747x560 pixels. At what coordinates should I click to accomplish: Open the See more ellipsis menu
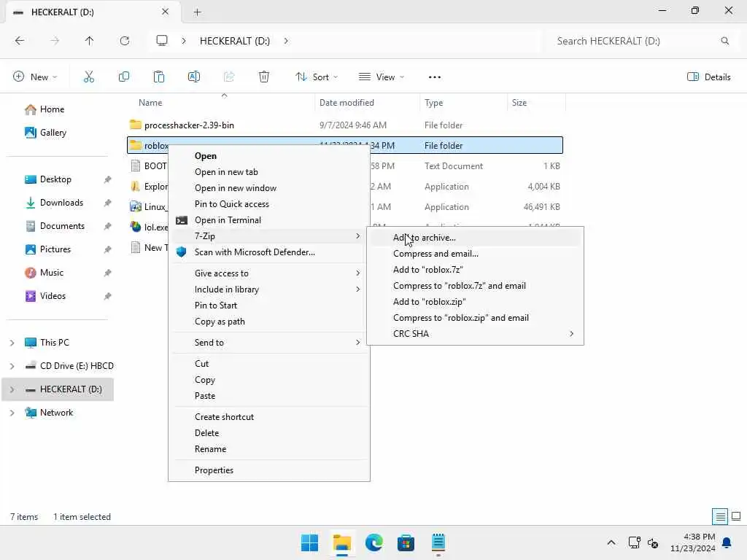(x=435, y=77)
